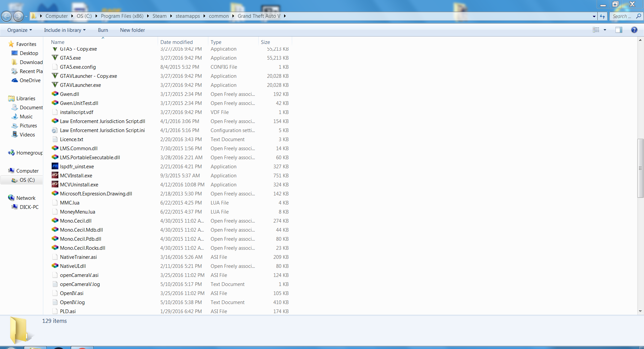The width and height of the screenshot is (644, 349).
Task: Sort files by Date modified column
Action: coord(183,42)
